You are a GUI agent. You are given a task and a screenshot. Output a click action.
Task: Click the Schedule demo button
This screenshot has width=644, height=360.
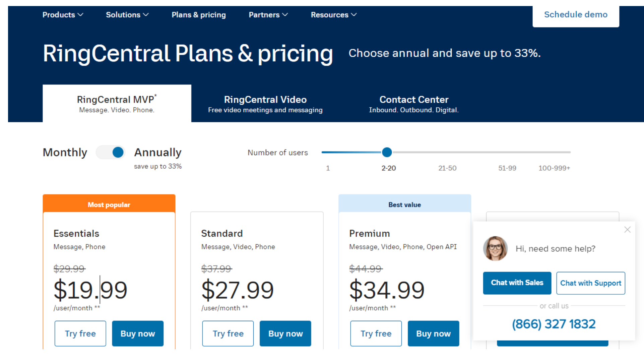(576, 14)
